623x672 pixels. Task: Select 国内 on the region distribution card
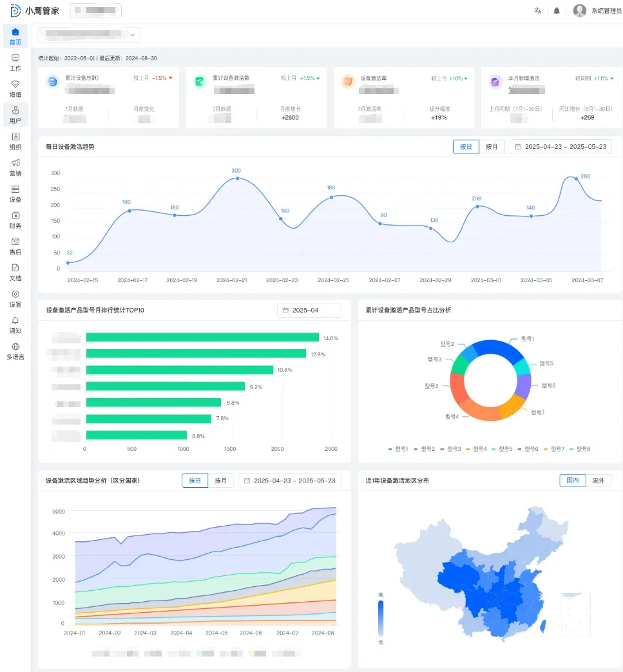[573, 481]
